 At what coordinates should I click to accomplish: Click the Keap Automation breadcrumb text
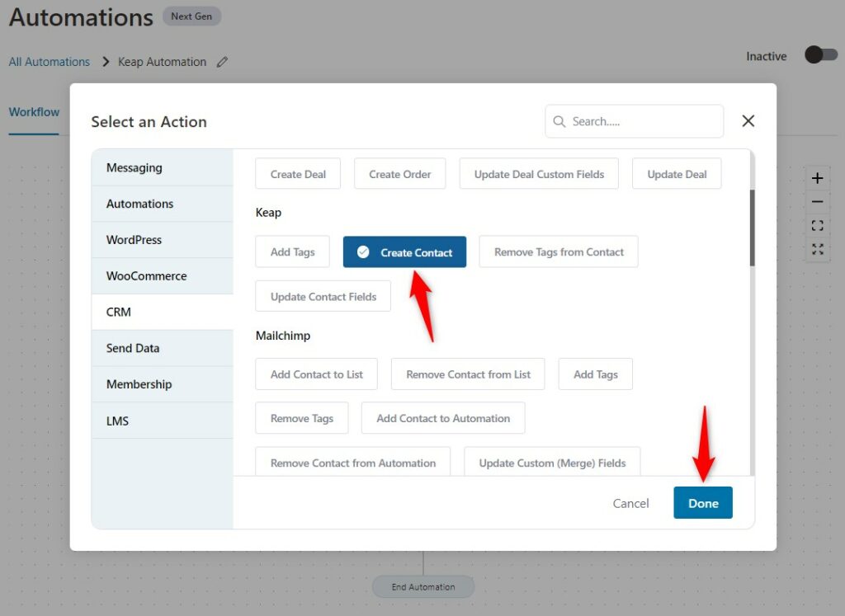tap(163, 62)
